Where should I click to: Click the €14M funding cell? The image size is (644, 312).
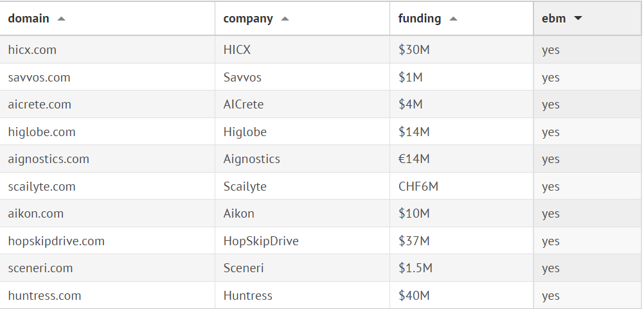tap(414, 159)
